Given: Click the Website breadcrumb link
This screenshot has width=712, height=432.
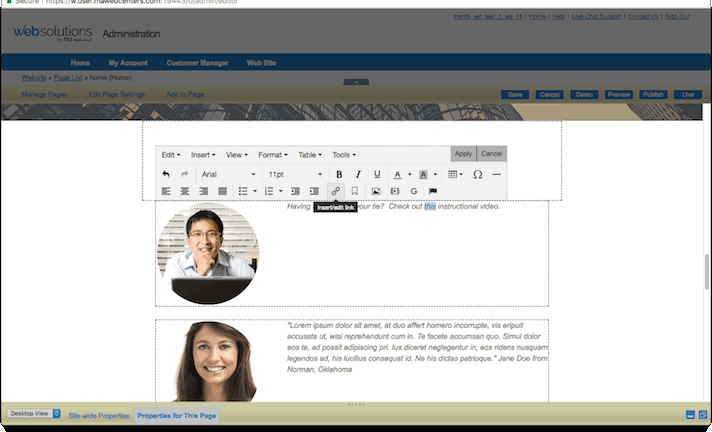Looking at the screenshot, I should tap(34, 78).
